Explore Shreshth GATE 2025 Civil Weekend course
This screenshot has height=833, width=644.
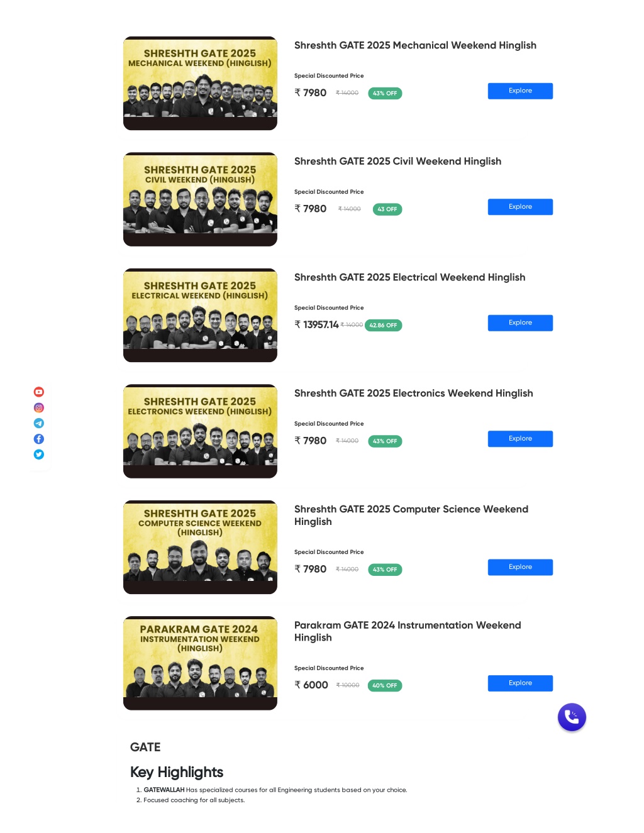click(x=520, y=207)
